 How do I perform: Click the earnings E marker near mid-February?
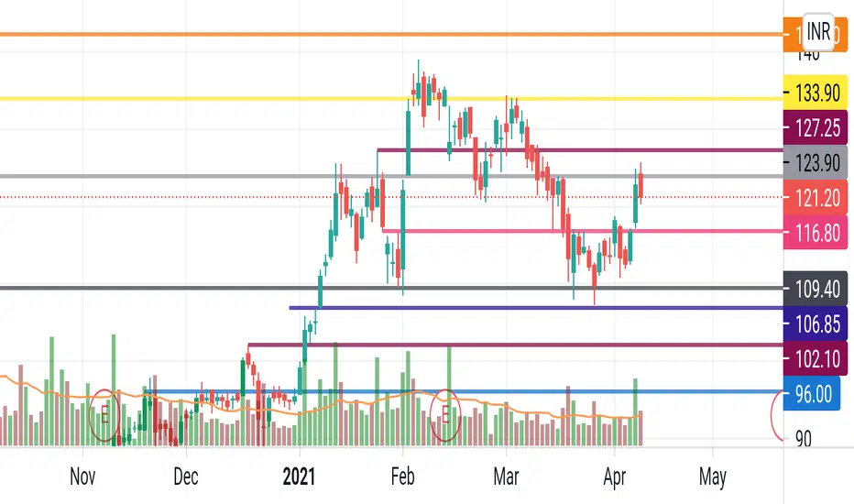click(445, 415)
